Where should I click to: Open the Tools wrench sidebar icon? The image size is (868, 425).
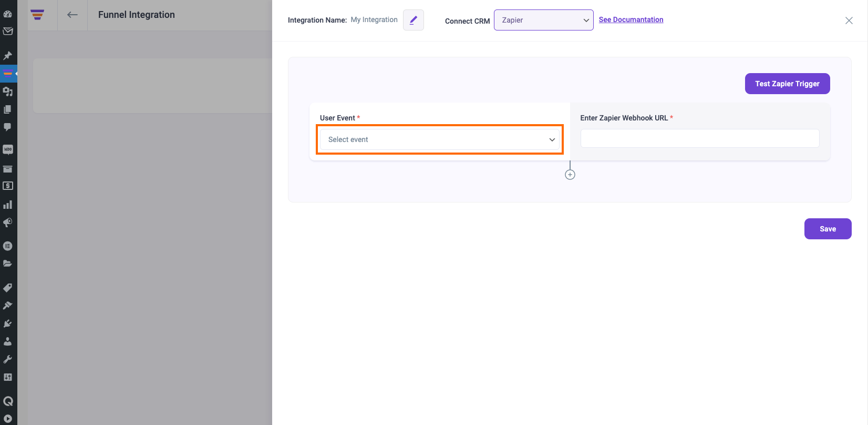click(8, 359)
